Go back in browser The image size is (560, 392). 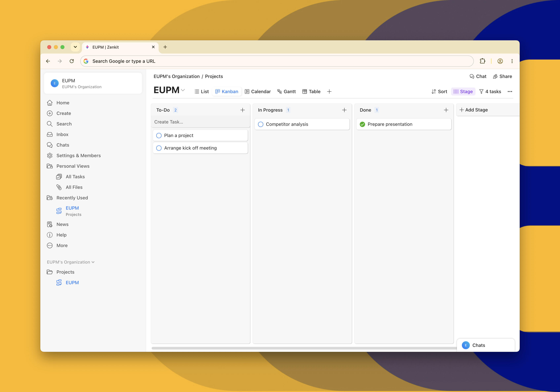click(x=48, y=61)
